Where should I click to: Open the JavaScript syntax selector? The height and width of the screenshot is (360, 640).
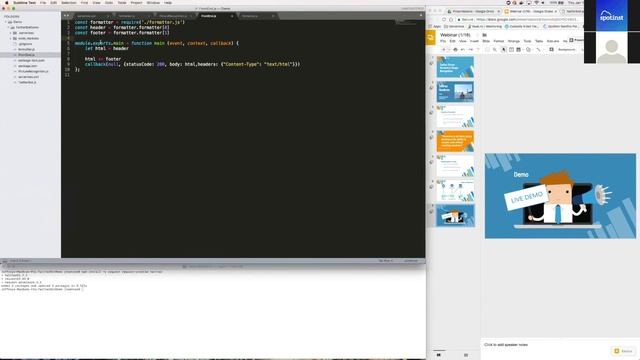pyautogui.click(x=411, y=261)
